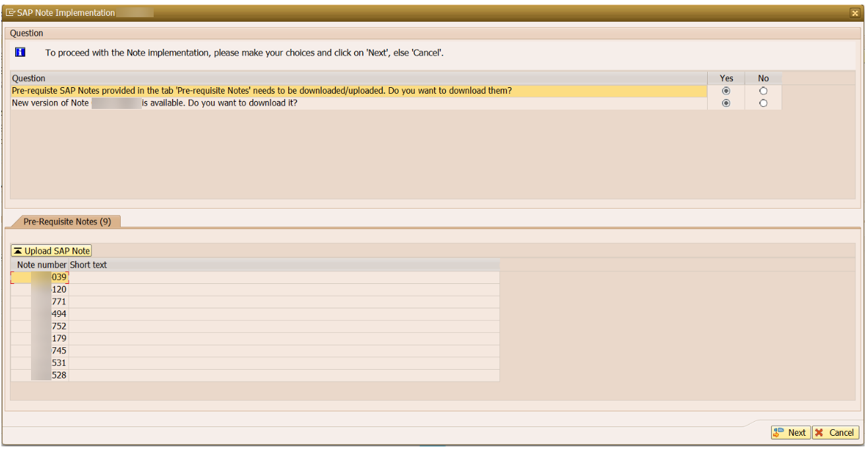This screenshot has width=868, height=449.
Task: Select the note row ending in 528
Action: [x=255, y=375]
